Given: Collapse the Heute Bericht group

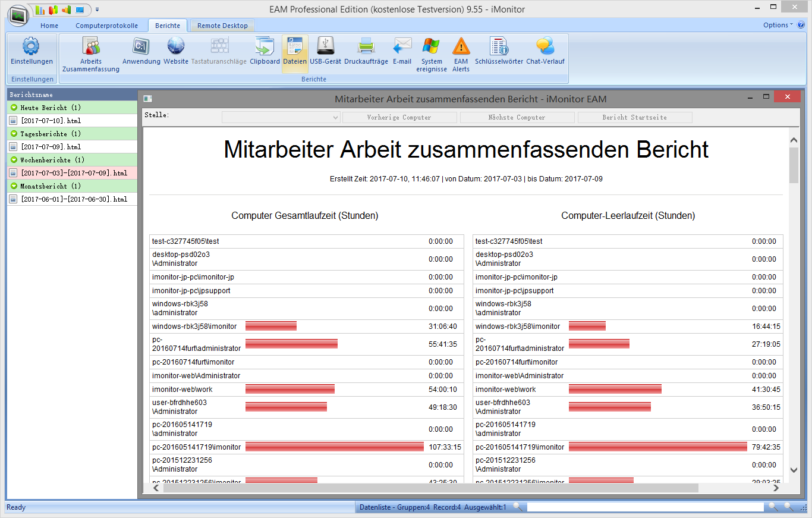Looking at the screenshot, I should (14, 108).
